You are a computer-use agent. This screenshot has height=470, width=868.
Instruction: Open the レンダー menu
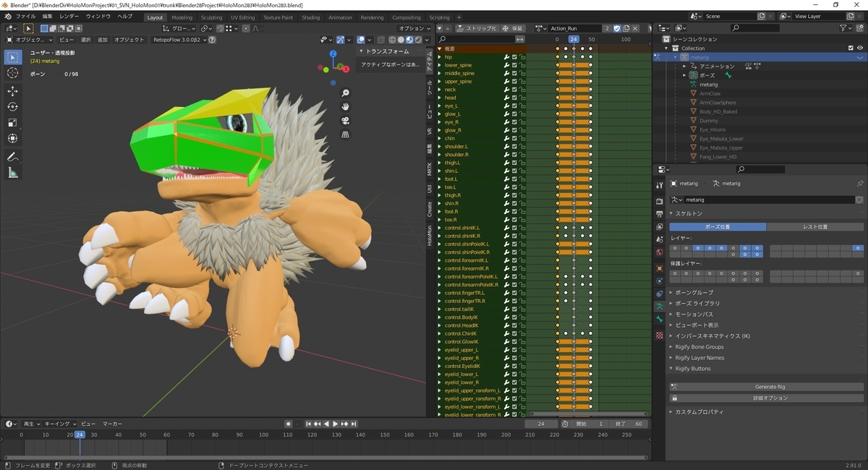69,17
